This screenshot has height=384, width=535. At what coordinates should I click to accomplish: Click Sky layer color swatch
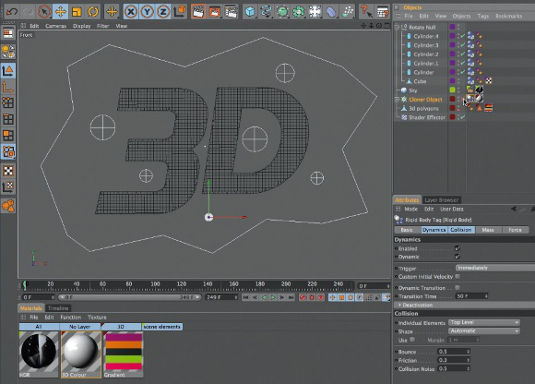(452, 90)
